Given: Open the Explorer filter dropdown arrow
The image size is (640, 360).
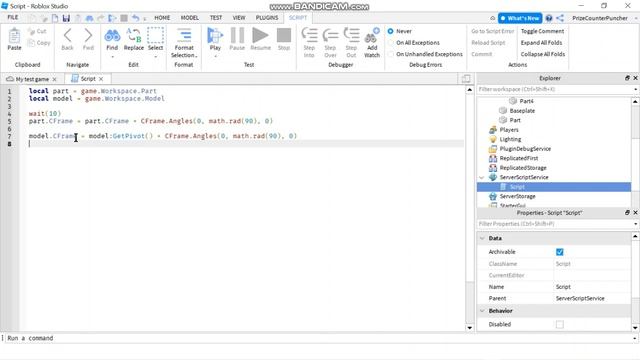Looking at the screenshot, I should click(x=635, y=89).
